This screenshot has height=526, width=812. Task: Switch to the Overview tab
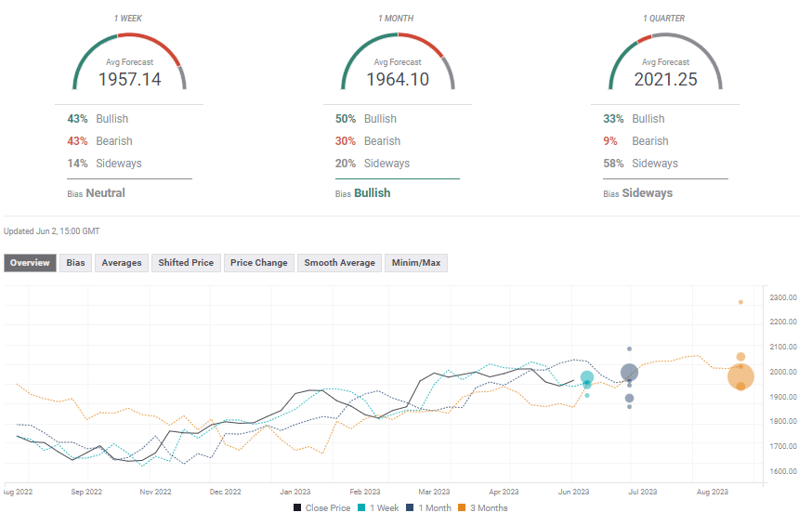(x=31, y=263)
